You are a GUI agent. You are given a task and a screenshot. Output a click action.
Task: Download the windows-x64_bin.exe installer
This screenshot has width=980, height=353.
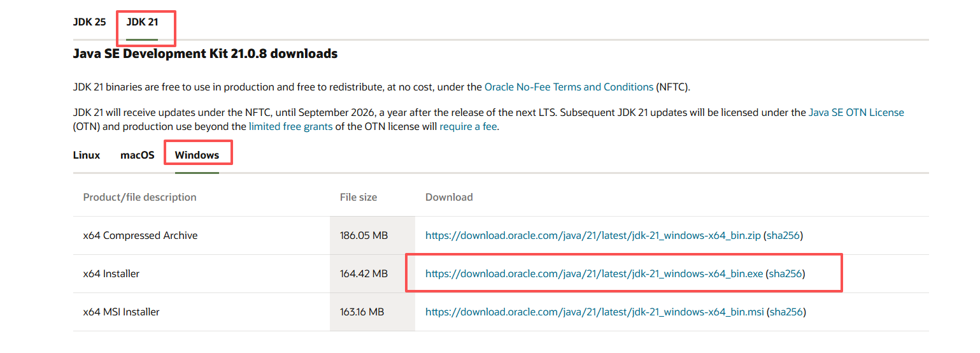[593, 273]
